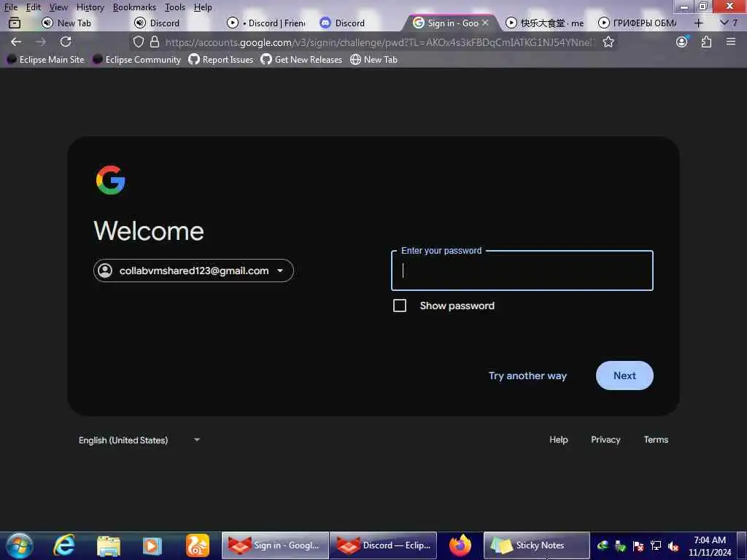Switch to Discord | Friends tab

coord(267,23)
